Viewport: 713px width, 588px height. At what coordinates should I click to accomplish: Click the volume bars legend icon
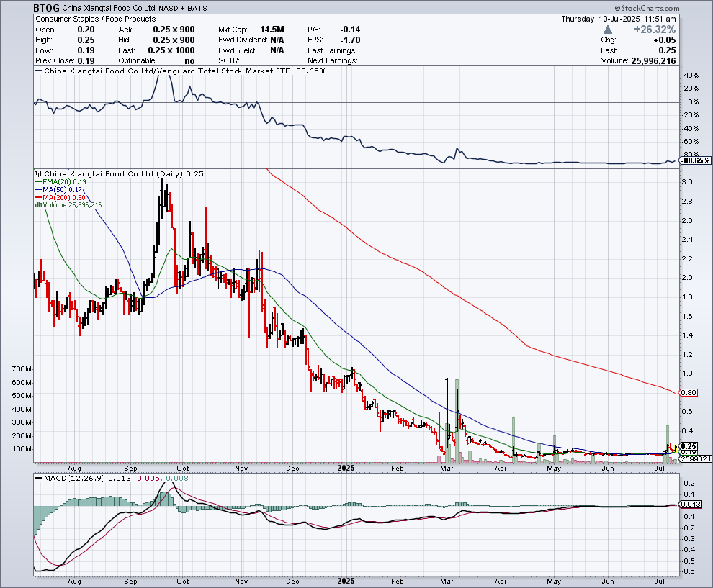click(39, 205)
